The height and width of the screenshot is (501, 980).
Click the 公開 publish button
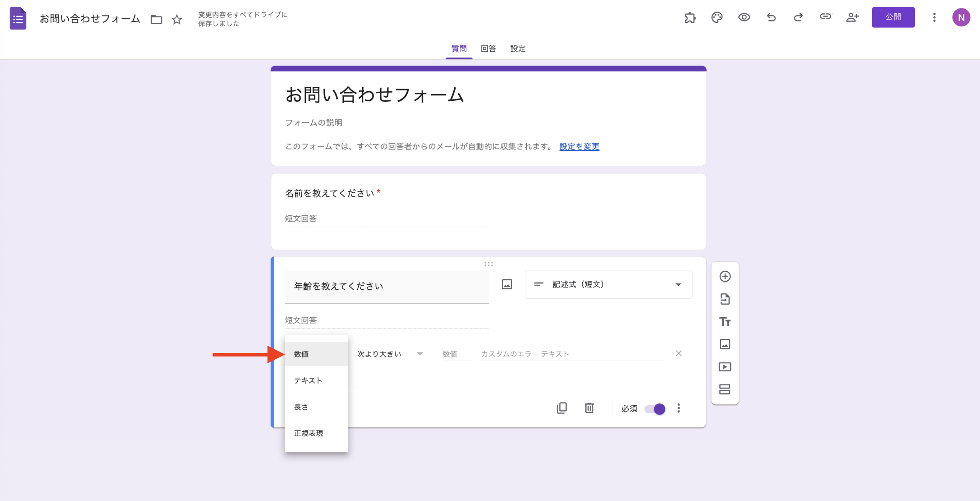coord(893,17)
